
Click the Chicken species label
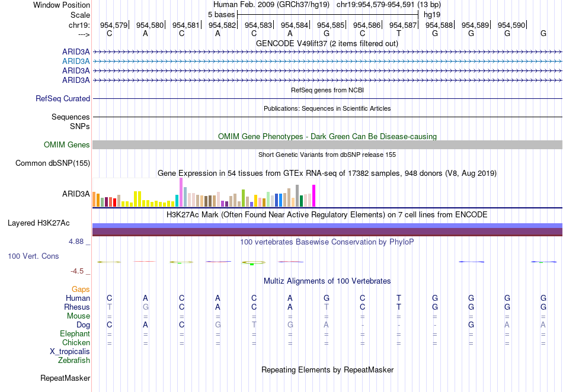pyautogui.click(x=76, y=343)
